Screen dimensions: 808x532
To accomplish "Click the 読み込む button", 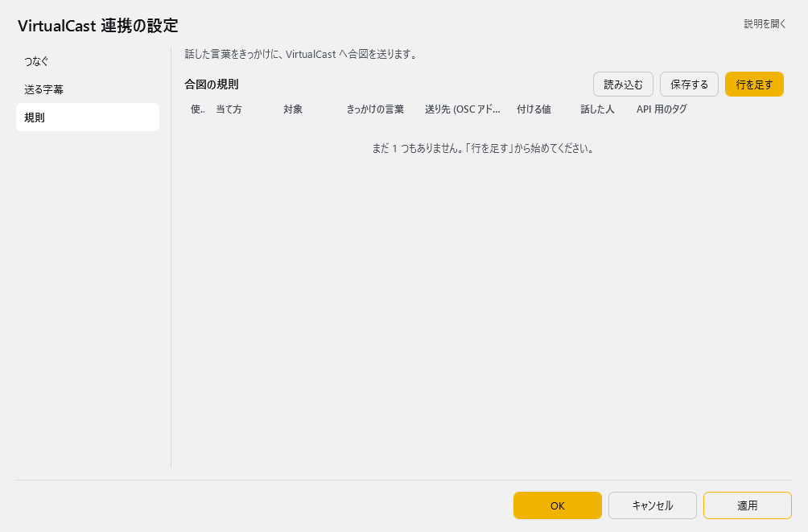I will (x=623, y=84).
